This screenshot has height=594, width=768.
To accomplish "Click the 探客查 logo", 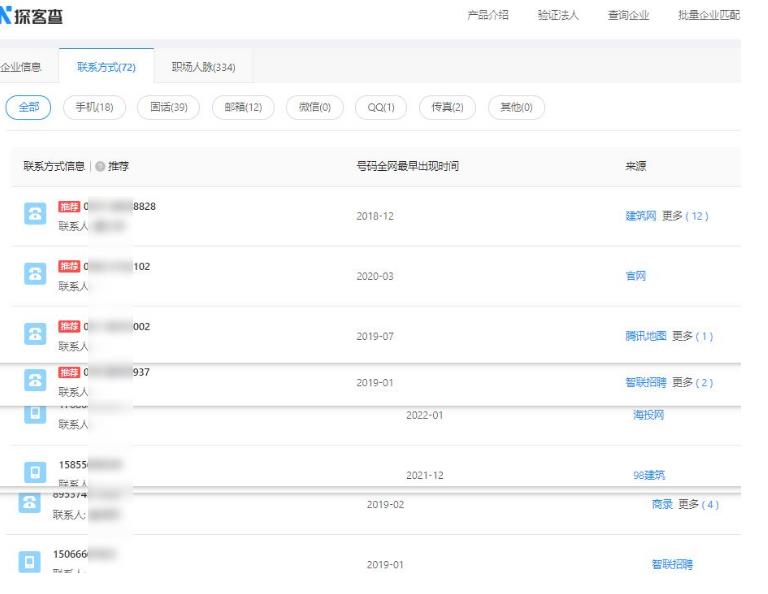I will tap(31, 16).
